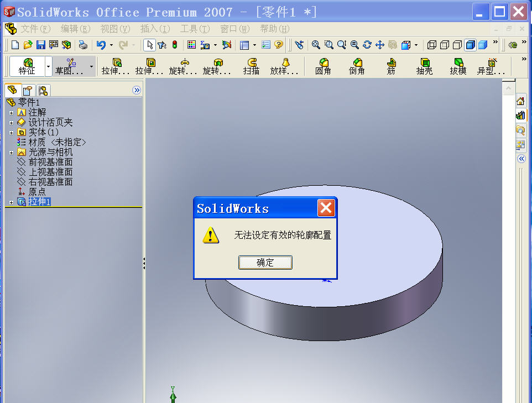Screen dimensions: 532x403
Task: Switch to Shaded With Edges display
Action: 470,45
